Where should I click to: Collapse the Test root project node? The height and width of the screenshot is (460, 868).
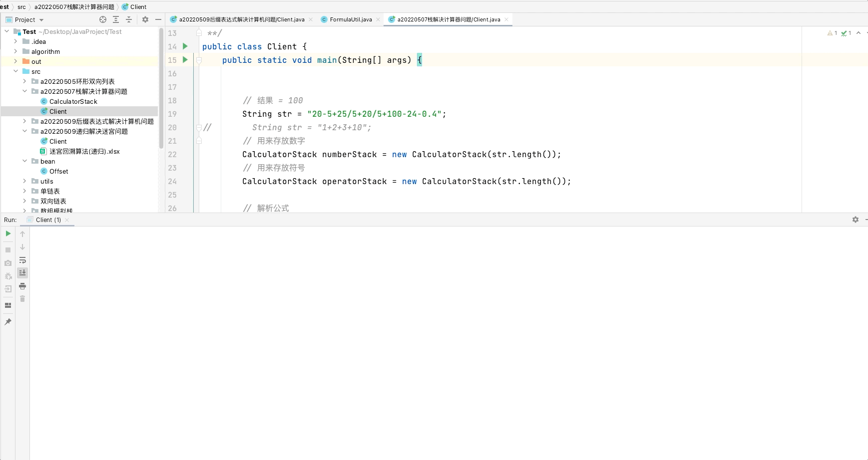(7, 31)
